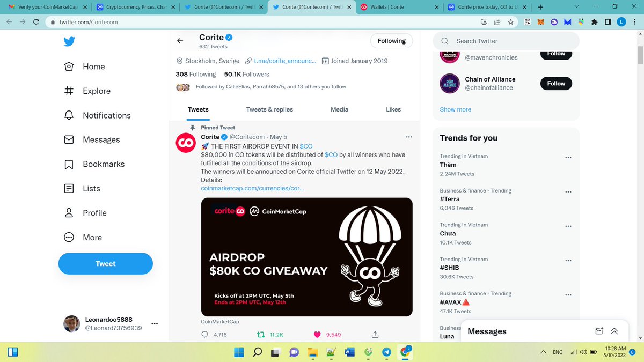The width and height of the screenshot is (644, 362).
Task: Expand the Messages drawer chevrons
Action: 614,331
